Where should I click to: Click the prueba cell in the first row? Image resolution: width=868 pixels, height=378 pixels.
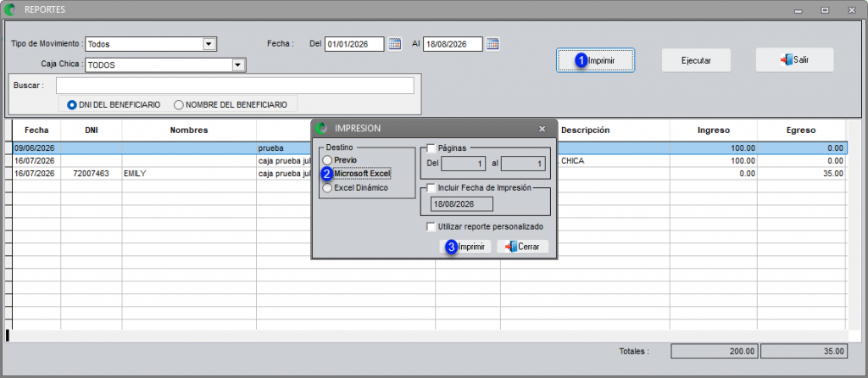(x=283, y=148)
